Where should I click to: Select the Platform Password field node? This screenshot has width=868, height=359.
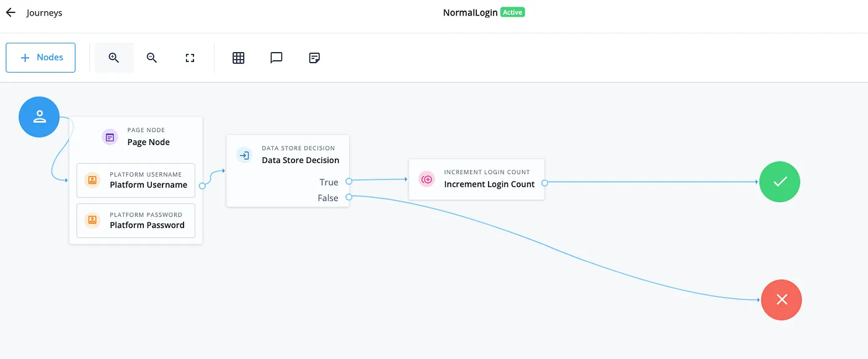coord(136,220)
